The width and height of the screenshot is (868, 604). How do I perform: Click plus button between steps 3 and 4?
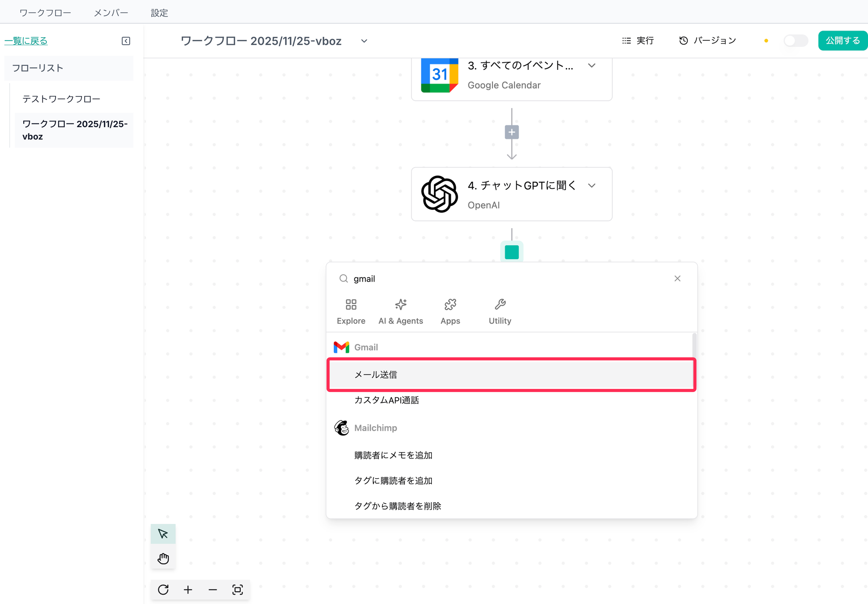click(x=512, y=132)
